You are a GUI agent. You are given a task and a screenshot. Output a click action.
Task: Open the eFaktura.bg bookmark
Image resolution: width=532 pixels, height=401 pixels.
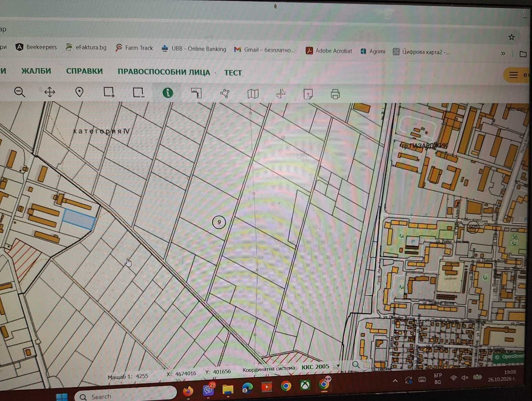point(86,47)
